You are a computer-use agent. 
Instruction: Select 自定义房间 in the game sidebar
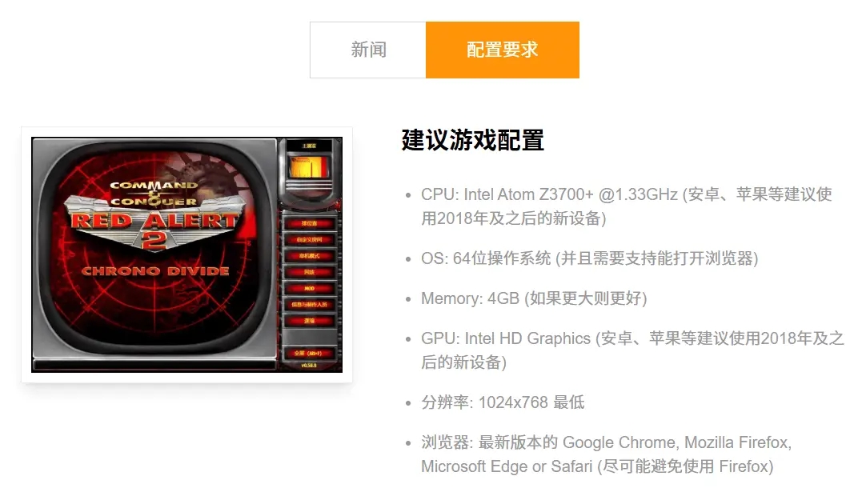(309, 240)
